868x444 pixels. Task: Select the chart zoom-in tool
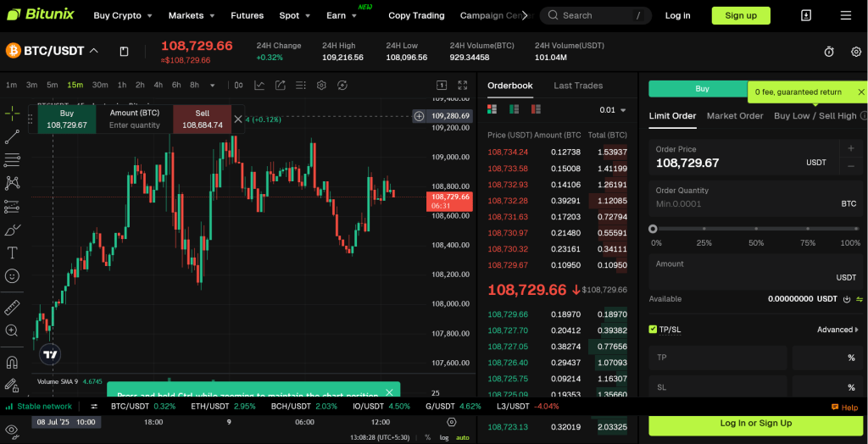tap(12, 330)
